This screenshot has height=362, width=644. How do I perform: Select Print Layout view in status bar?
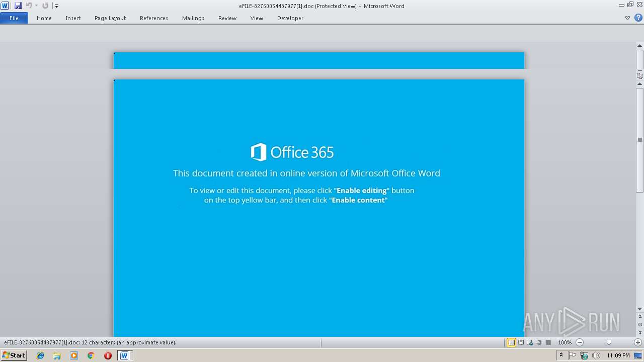click(511, 342)
